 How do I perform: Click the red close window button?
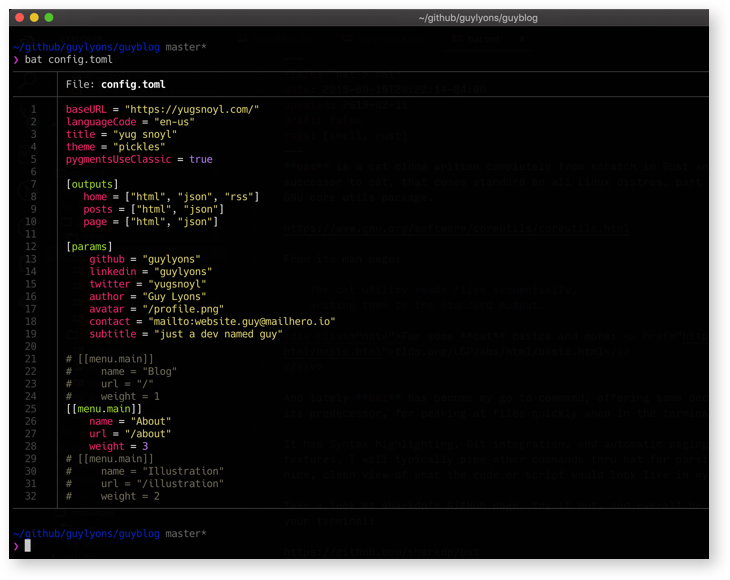pyautogui.click(x=19, y=18)
